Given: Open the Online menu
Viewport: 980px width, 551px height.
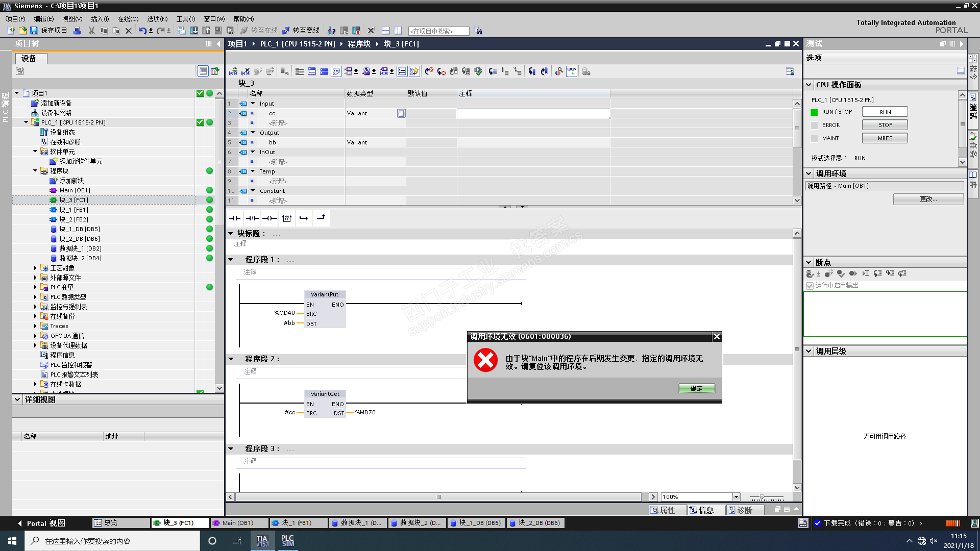Looking at the screenshot, I should tap(128, 19).
